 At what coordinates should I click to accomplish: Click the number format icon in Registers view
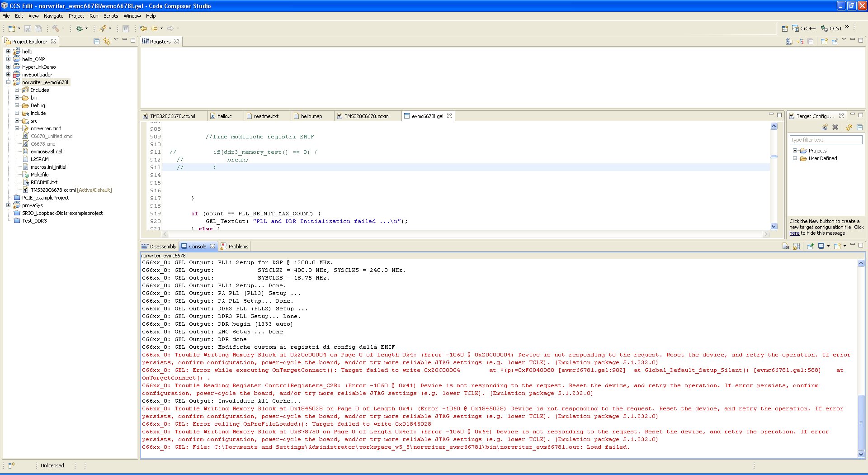pyautogui.click(x=789, y=41)
